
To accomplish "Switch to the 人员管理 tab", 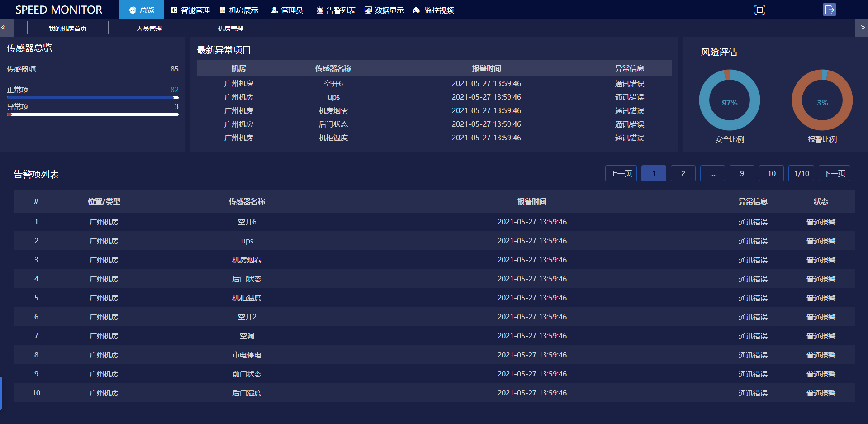I will 149,28.
